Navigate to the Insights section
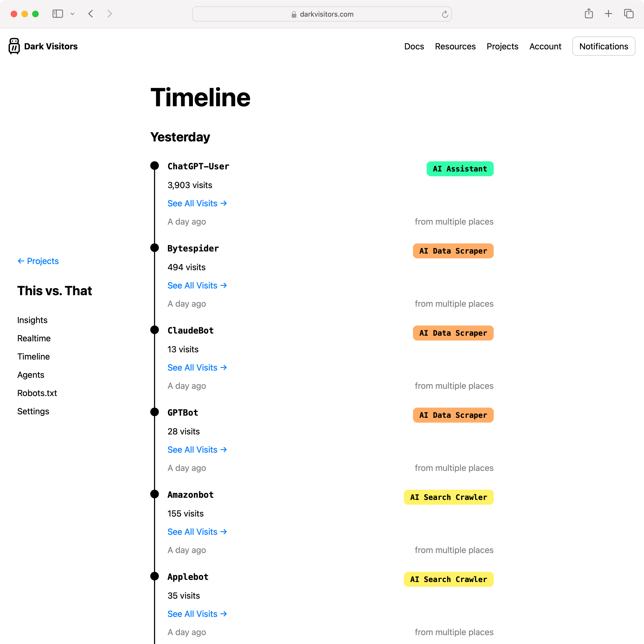This screenshot has width=644, height=644. (x=32, y=320)
